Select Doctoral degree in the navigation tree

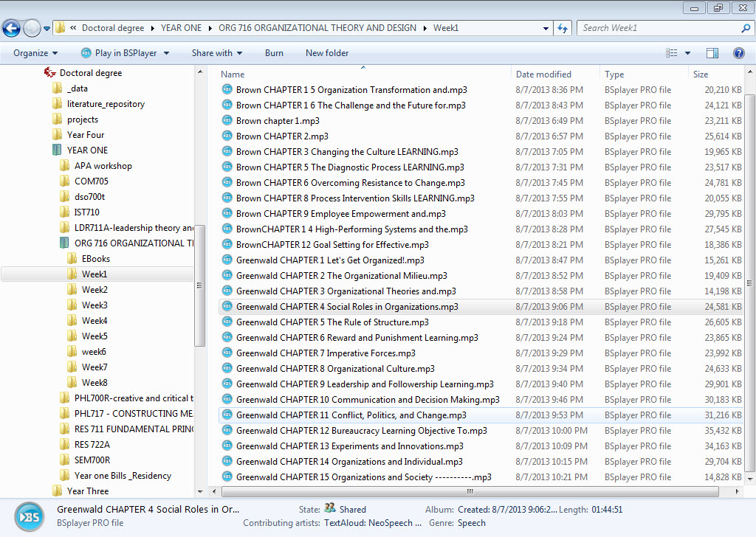[90, 73]
